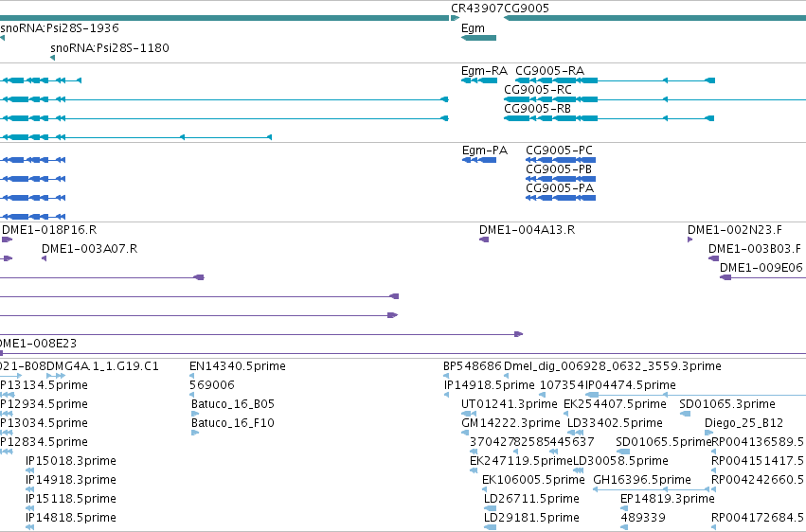Image resolution: width=806 pixels, height=532 pixels.
Task: Click the LD26711.5prime EST label
Action: [x=531, y=499]
